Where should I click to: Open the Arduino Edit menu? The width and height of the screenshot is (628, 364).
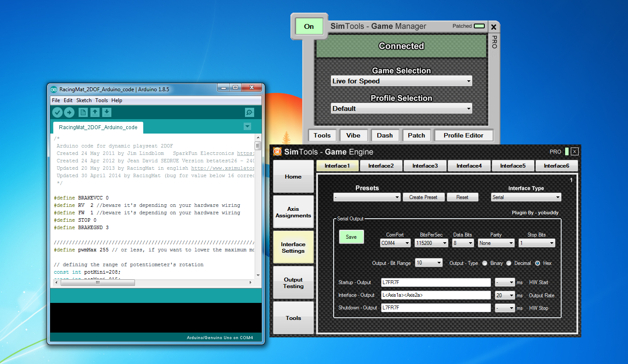[68, 100]
